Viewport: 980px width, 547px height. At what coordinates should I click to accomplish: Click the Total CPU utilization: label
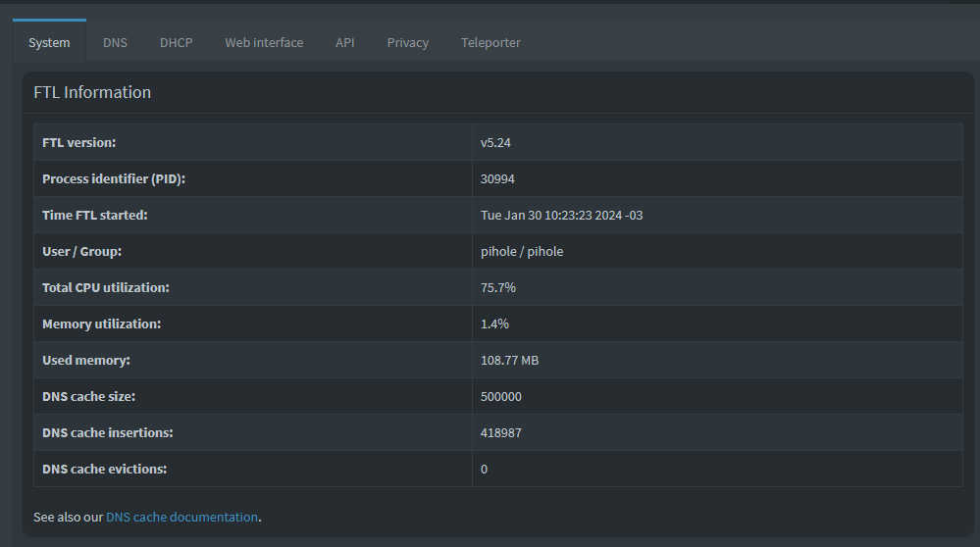(106, 288)
